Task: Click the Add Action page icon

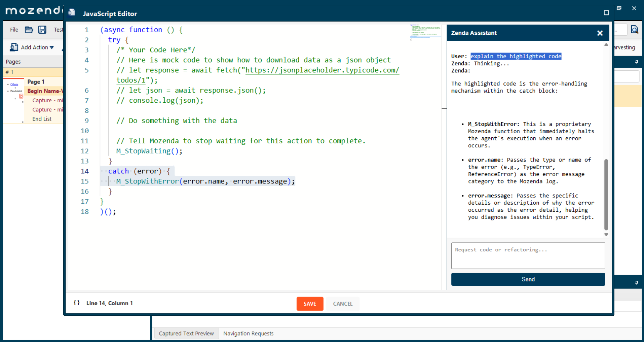Action: pos(14,47)
